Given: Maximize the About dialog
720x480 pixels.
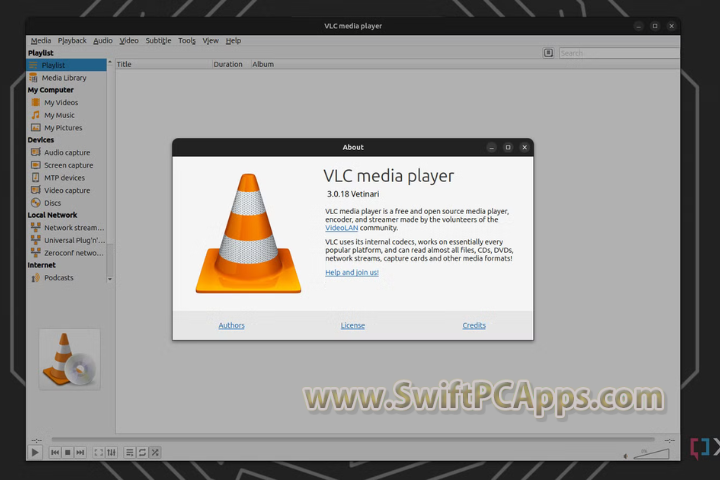Looking at the screenshot, I should [x=508, y=147].
